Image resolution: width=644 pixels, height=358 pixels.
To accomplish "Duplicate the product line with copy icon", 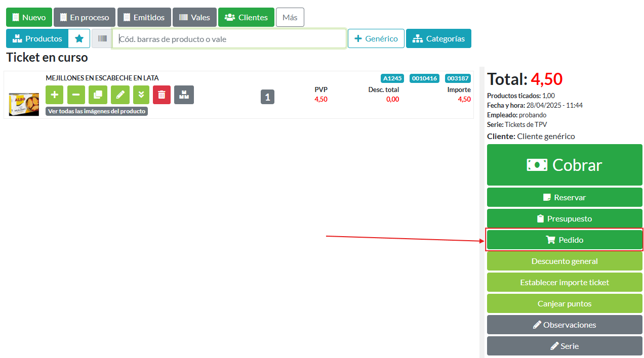I will coord(98,95).
